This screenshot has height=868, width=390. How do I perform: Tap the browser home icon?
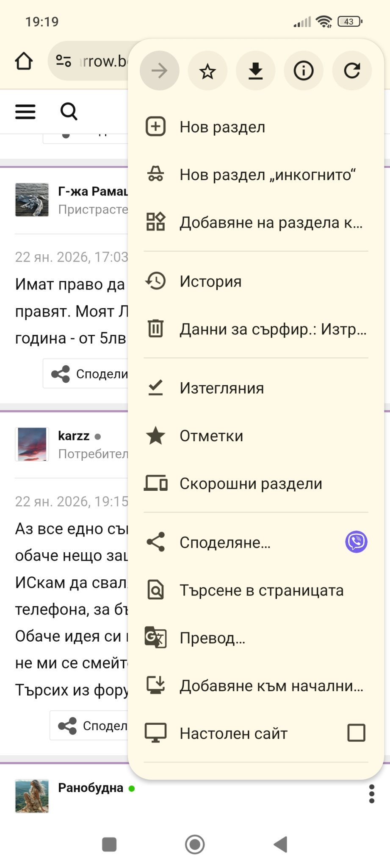coord(24,61)
